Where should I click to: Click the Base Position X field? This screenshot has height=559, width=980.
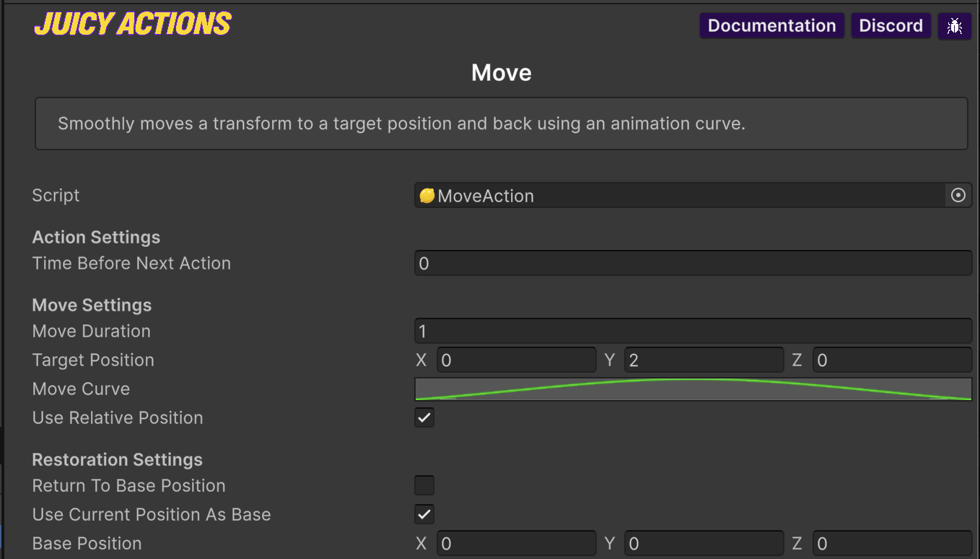click(516, 543)
